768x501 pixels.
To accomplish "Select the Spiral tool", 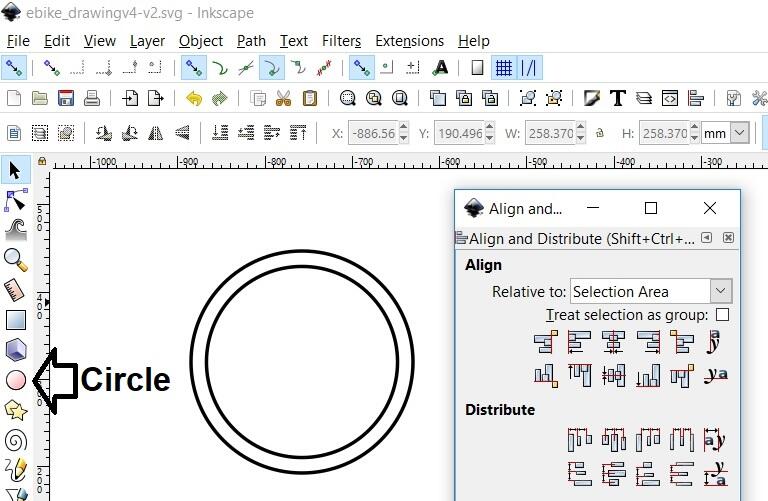I will pyautogui.click(x=16, y=440).
